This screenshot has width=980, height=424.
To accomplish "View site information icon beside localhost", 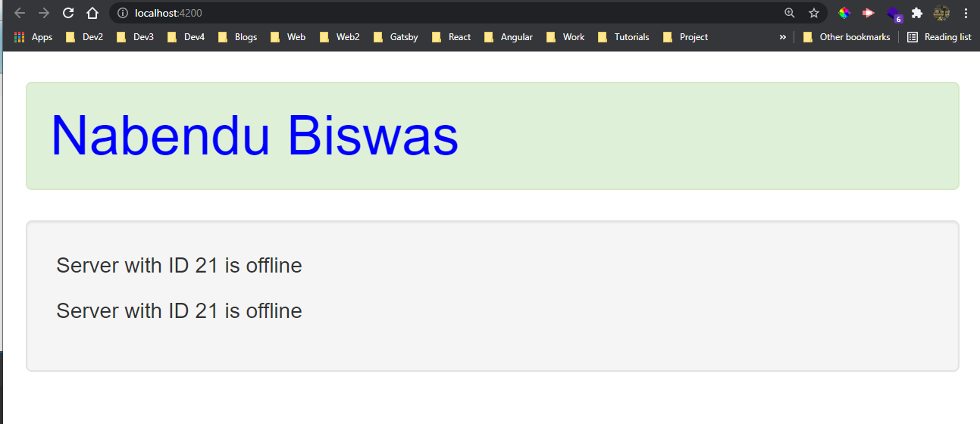I will pyautogui.click(x=123, y=13).
